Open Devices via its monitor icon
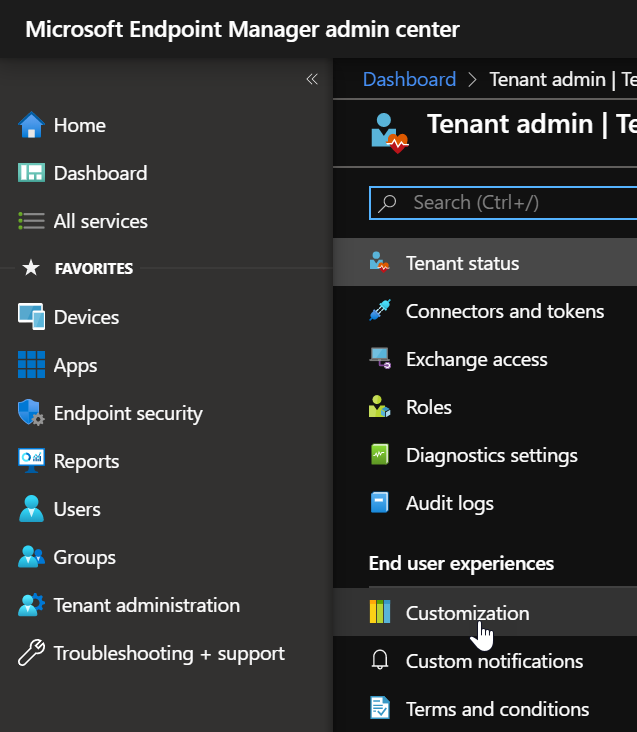 click(x=31, y=317)
